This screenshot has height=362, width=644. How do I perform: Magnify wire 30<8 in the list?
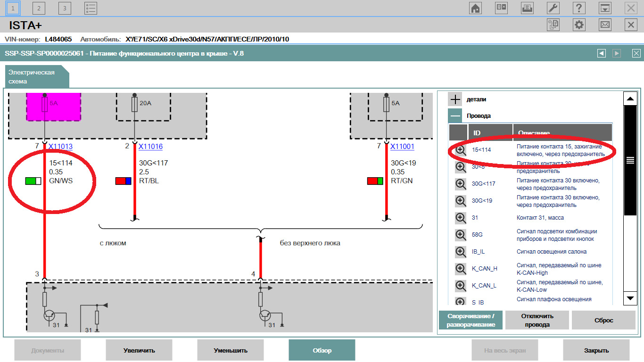tap(461, 167)
